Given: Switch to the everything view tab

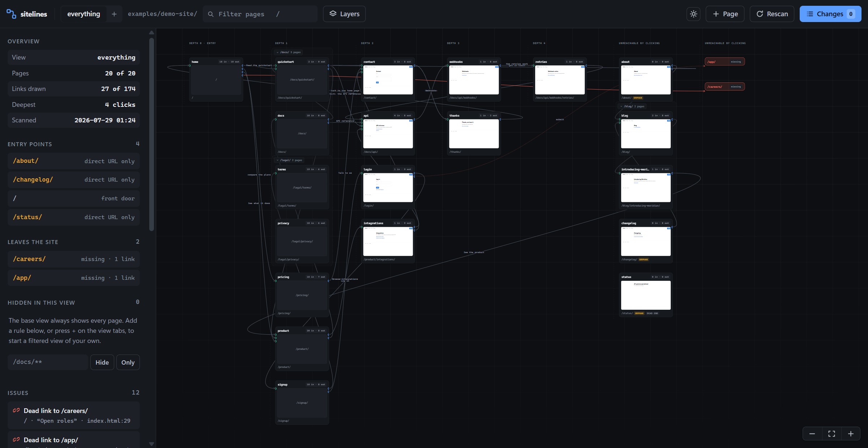Looking at the screenshot, I should click(x=83, y=14).
